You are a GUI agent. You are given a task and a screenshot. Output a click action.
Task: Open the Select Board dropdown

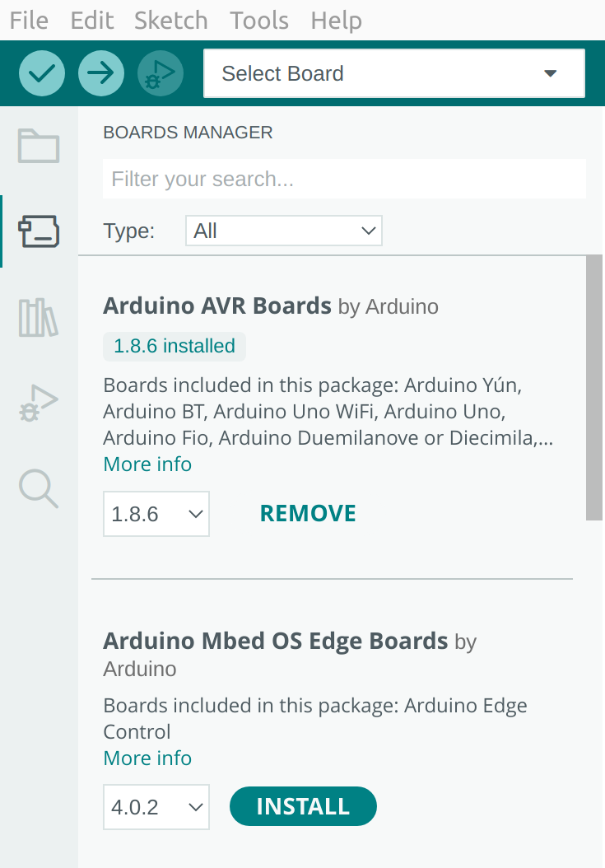coord(394,73)
